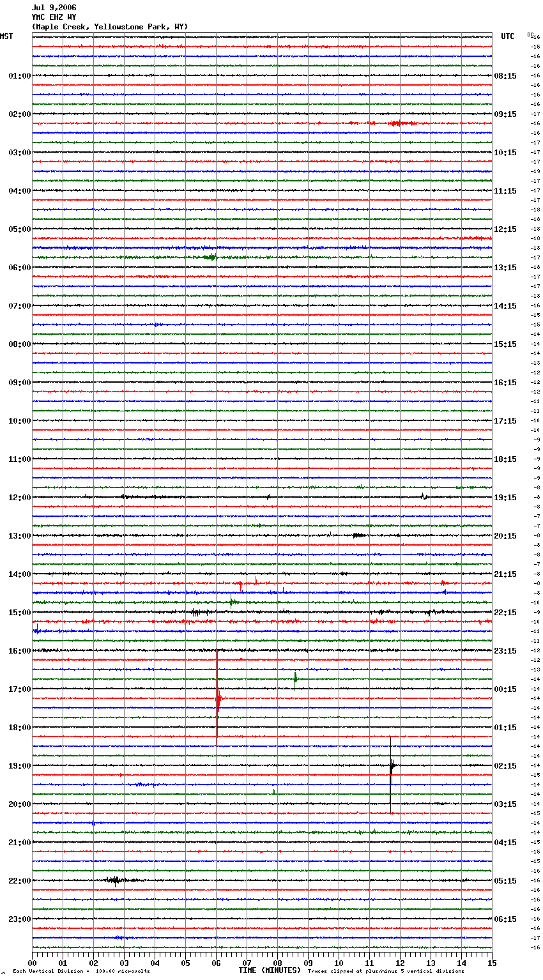
Task: Click the 16:15 UTC time label
Action: pyautogui.click(x=505, y=383)
